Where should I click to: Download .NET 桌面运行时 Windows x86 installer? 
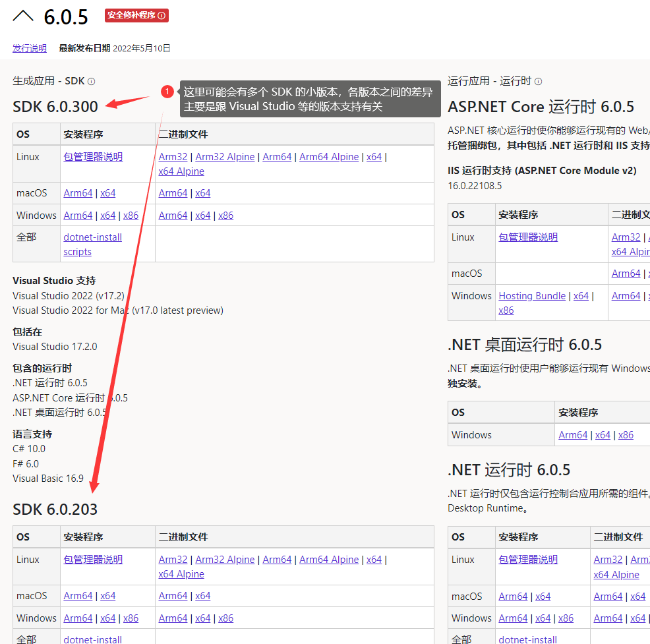pos(626,435)
